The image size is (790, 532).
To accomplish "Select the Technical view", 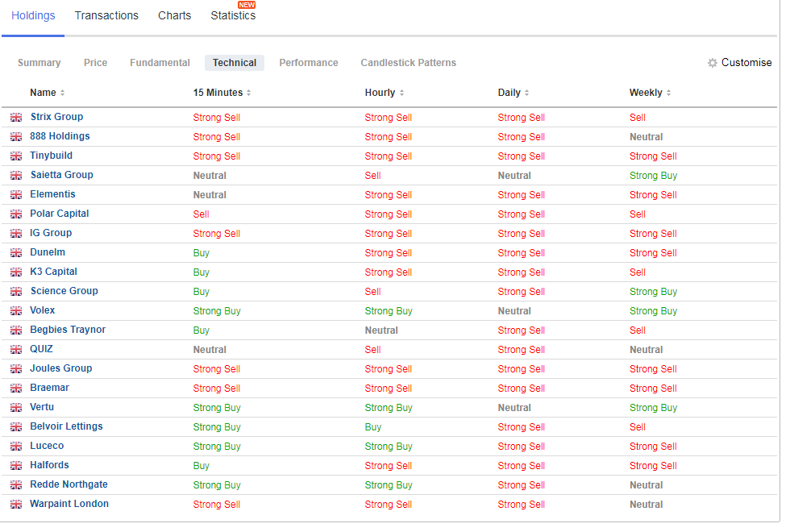I will [235, 63].
